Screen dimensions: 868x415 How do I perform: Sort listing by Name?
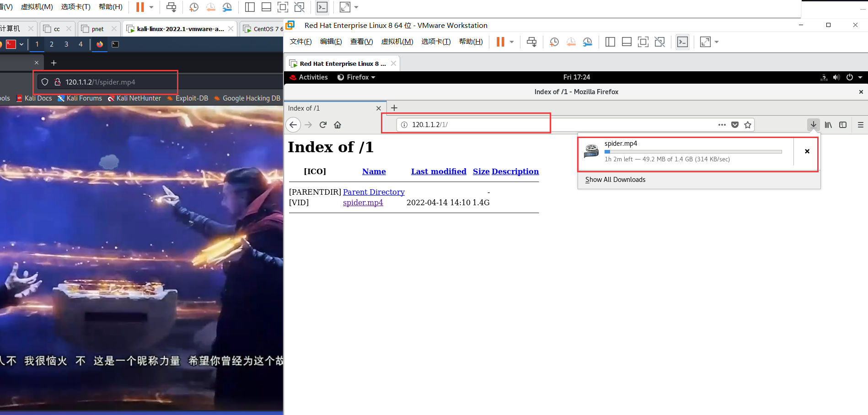coord(374,171)
